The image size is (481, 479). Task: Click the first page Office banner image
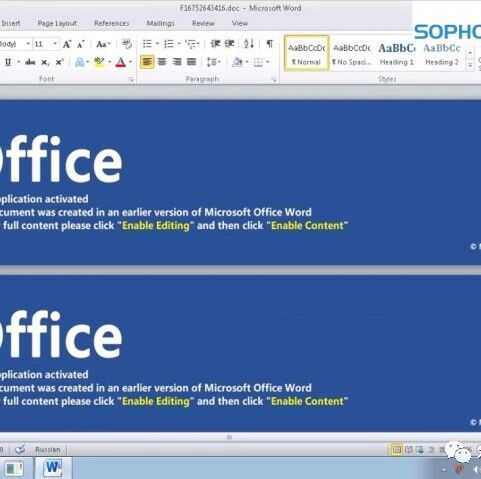240,182
